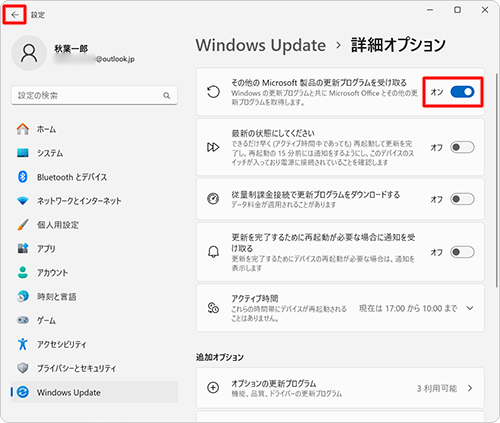Click the 時刻と言語 globe clock icon
Screen dimensions: 500x423
[x=23, y=296]
